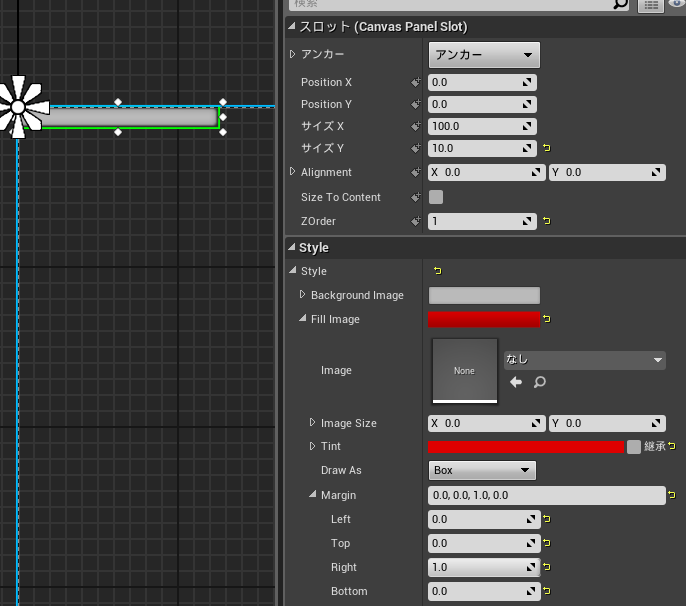Expand the Image Size property
Image resolution: width=686 pixels, height=606 pixels.
pyautogui.click(x=312, y=422)
